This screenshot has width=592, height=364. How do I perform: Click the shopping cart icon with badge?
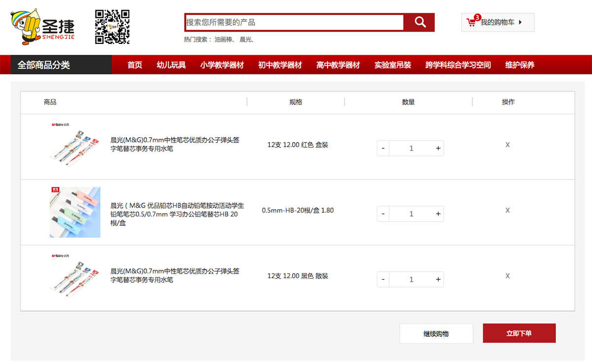coord(473,22)
